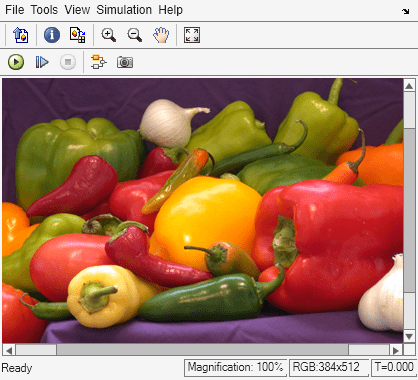Click the new video viewer icon
Image resolution: width=418 pixels, height=380 pixels.
click(x=21, y=35)
